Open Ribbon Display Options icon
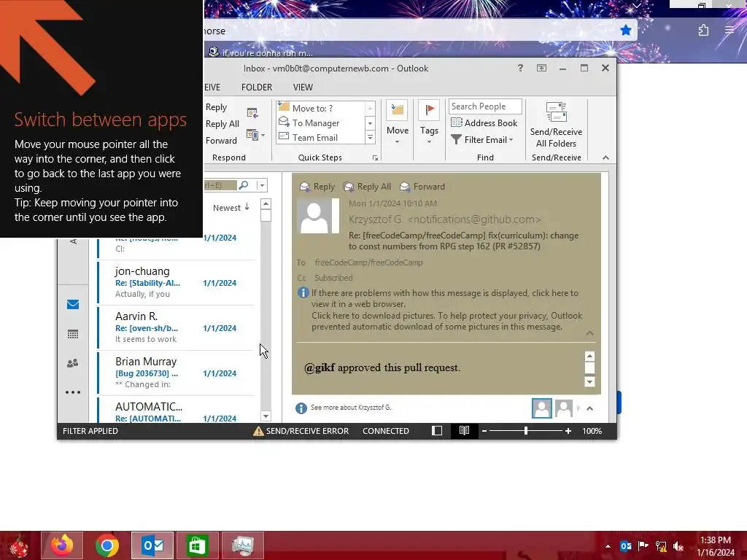Image resolution: width=747 pixels, height=560 pixels. pyautogui.click(x=542, y=68)
